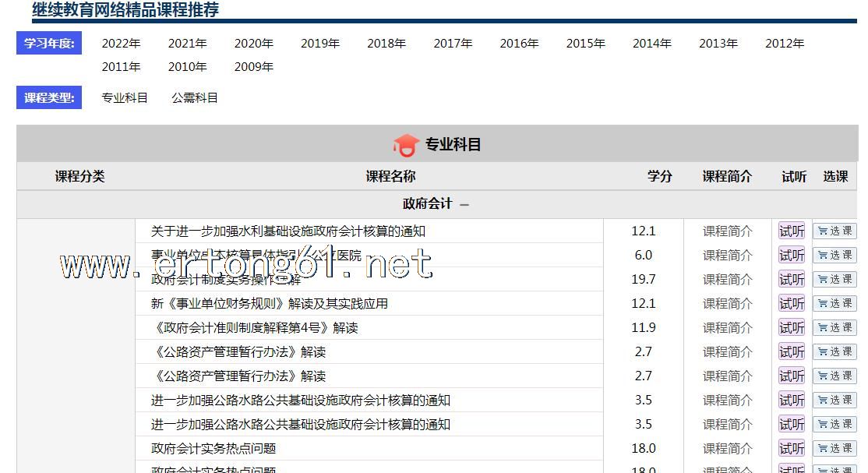Add 《政府会计准则制度解释第4号》解读 via 选课 cart
The image size is (868, 473).
(834, 328)
